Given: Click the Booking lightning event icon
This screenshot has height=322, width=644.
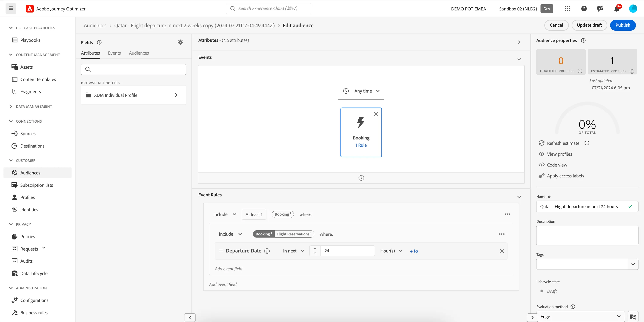Looking at the screenshot, I should 361,123.
